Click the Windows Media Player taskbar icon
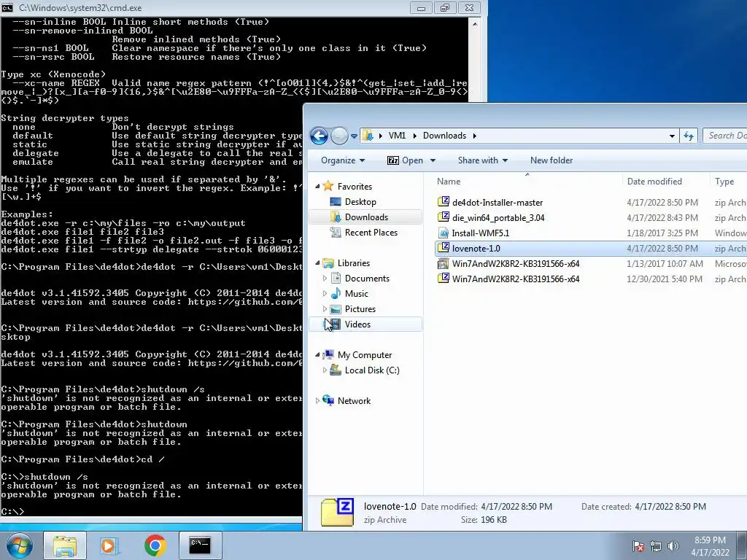747x560 pixels. click(109, 545)
